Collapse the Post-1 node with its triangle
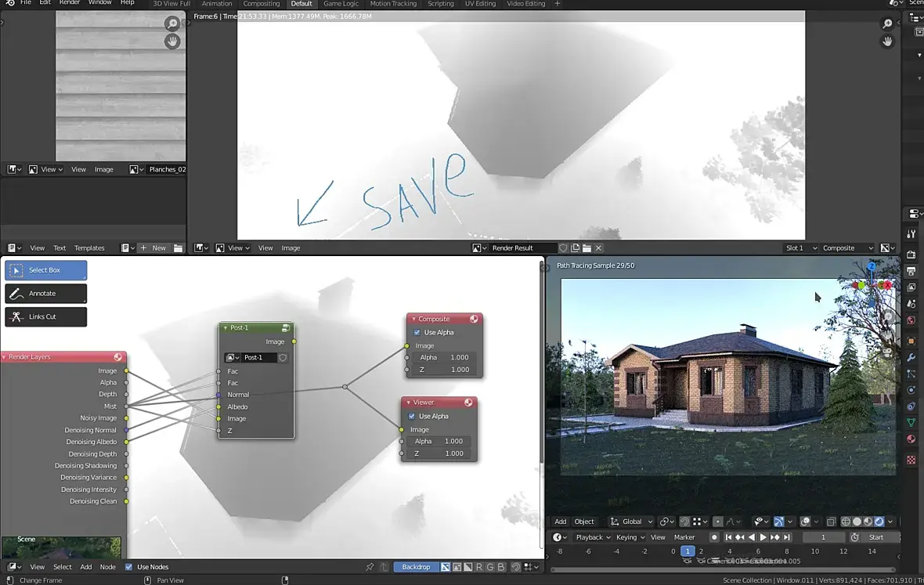Image resolution: width=924 pixels, height=585 pixels. tap(225, 327)
